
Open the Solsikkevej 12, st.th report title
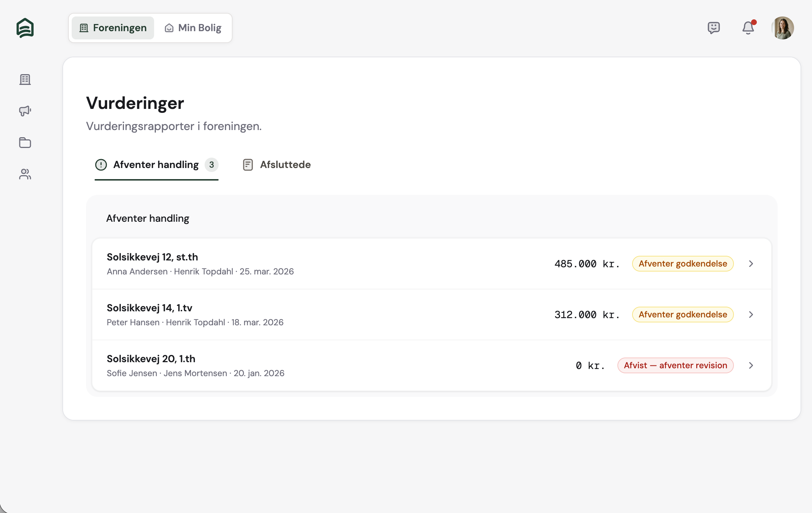pyautogui.click(x=152, y=257)
